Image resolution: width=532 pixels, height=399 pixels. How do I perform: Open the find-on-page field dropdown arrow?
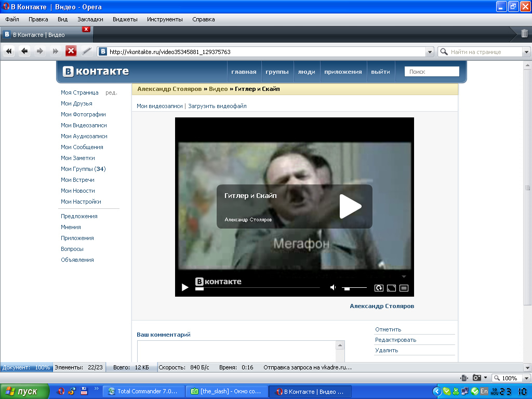[526, 52]
